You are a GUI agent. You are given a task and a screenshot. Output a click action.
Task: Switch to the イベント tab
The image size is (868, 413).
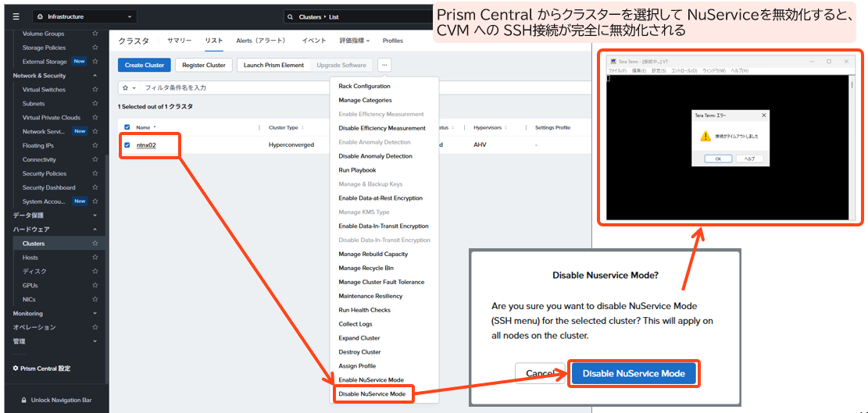(x=314, y=41)
